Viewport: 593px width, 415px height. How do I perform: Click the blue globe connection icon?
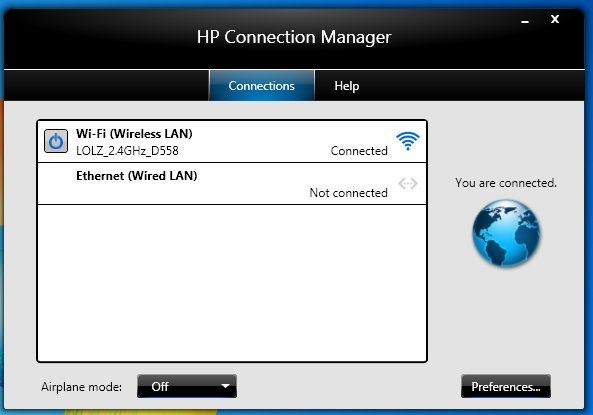[506, 233]
